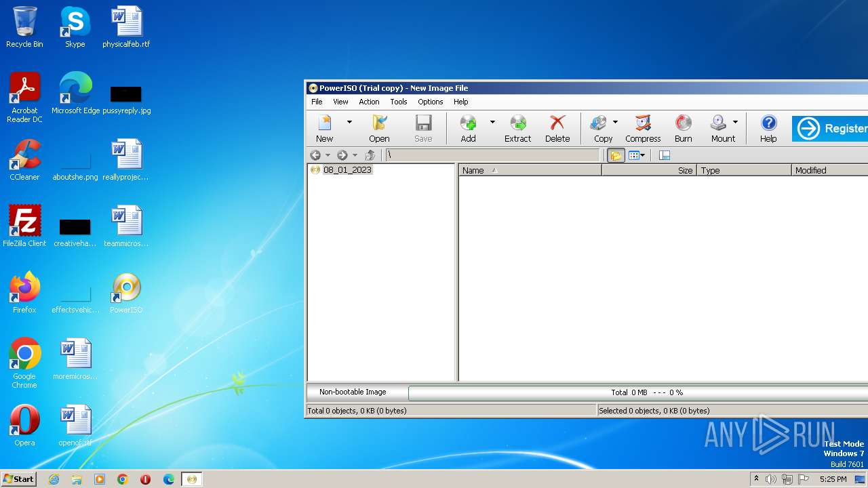The image size is (868, 488).
Task: Select openof.rtf desktop file
Action: point(75,426)
